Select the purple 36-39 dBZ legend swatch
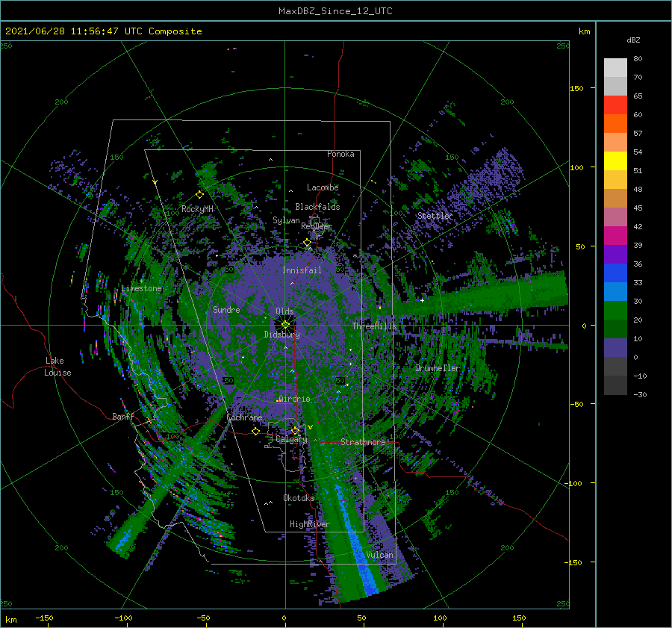The height and width of the screenshot is (628, 672). [615, 255]
